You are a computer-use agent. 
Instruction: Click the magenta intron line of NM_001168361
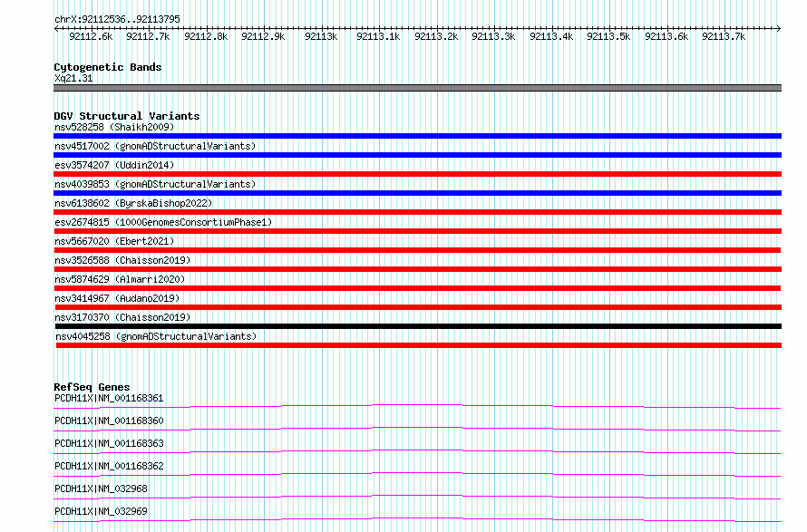coord(417,405)
